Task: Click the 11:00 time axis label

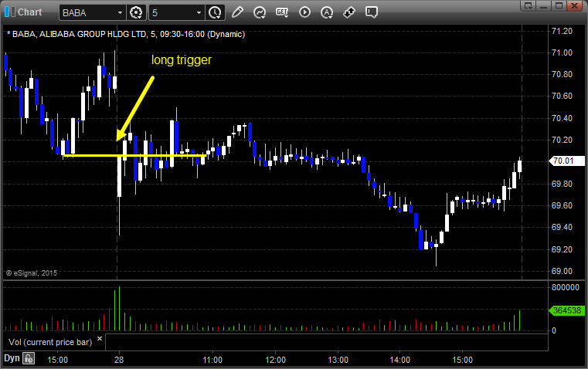Action: click(212, 360)
